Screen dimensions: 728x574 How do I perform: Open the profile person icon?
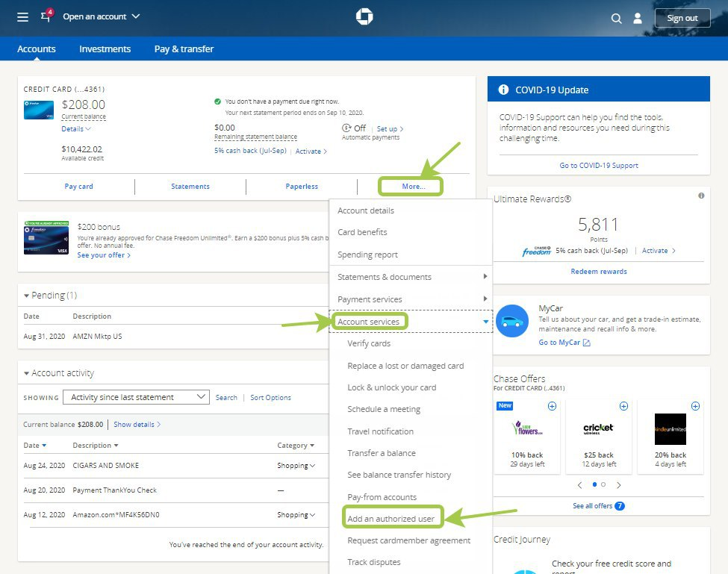pos(638,18)
